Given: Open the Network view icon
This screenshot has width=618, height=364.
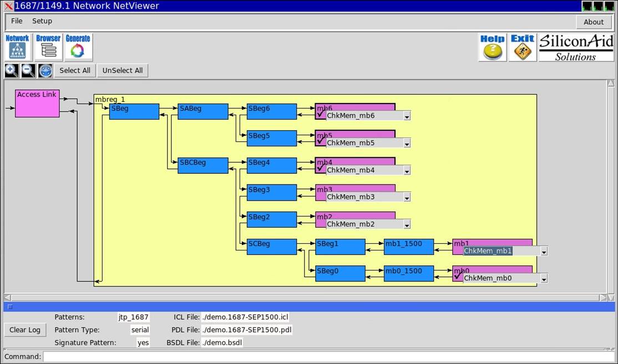Looking at the screenshot, I should [x=17, y=48].
